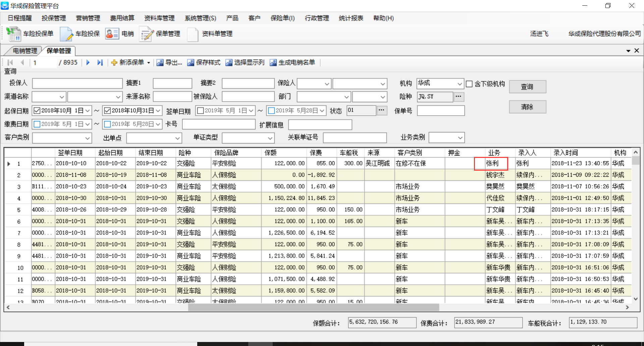Open 资料单管理 document icon

tap(193, 34)
